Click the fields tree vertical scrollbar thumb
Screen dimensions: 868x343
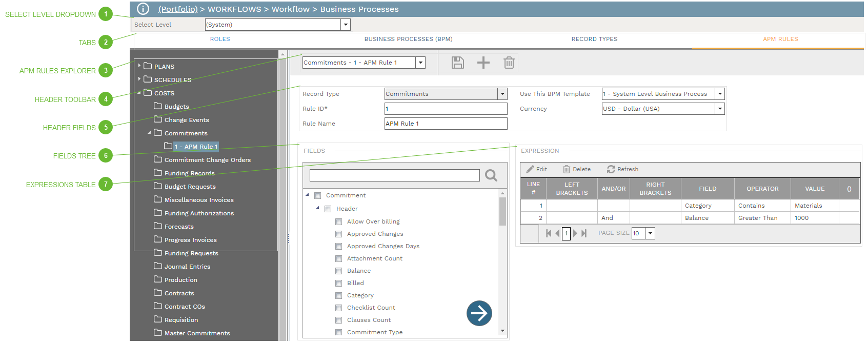coord(502,211)
